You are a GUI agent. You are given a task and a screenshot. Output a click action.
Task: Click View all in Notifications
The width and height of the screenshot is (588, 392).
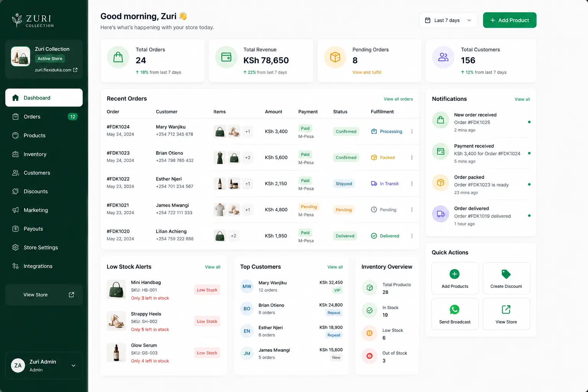522,99
